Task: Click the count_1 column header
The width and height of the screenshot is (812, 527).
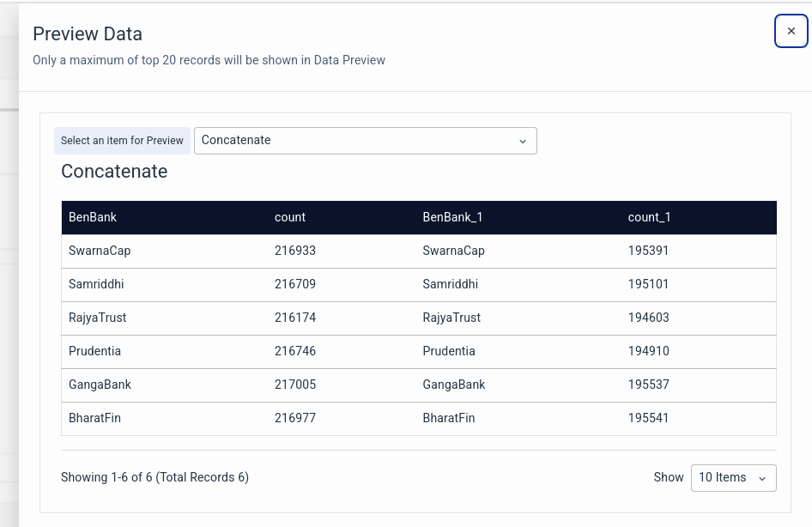Action: click(649, 217)
